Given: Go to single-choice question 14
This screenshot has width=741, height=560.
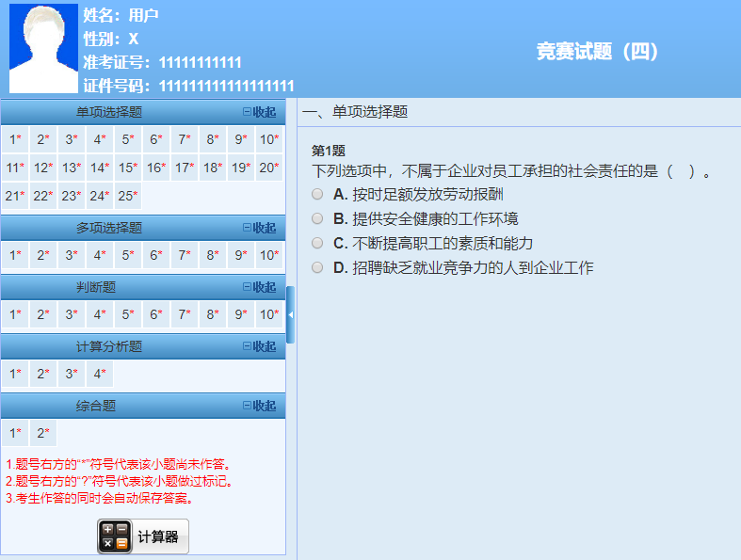Looking at the screenshot, I should pos(100,168).
